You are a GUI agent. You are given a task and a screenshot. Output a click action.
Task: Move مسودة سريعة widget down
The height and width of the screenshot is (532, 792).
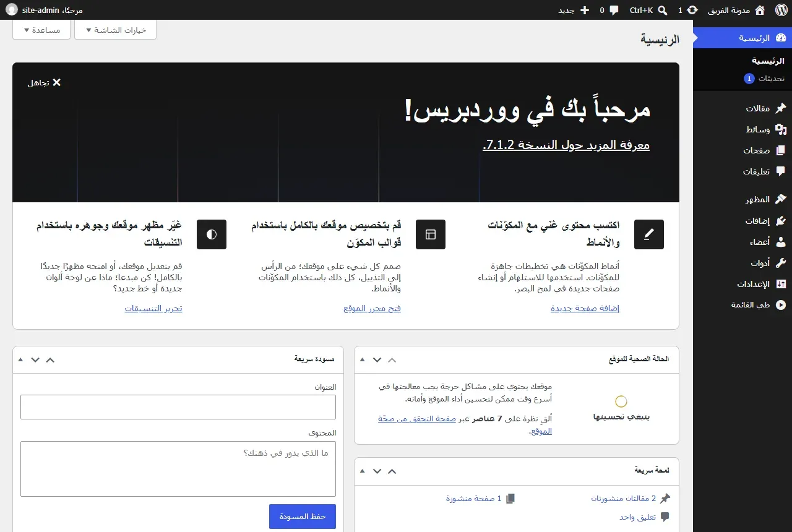point(35,359)
